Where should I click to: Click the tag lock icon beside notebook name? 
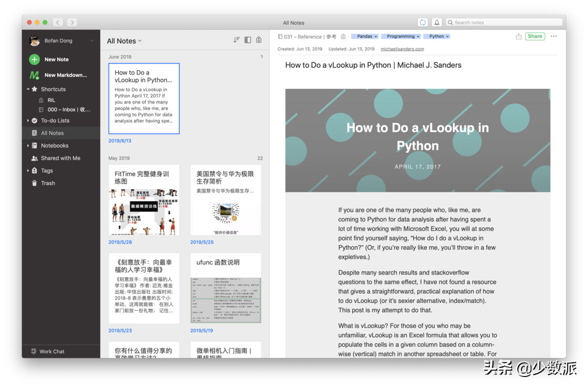(x=343, y=36)
